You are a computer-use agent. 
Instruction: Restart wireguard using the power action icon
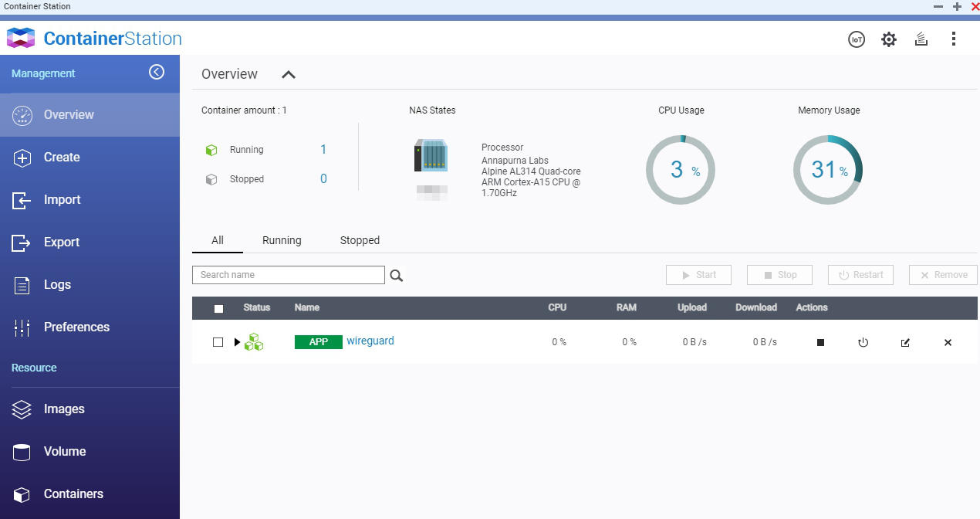click(863, 342)
